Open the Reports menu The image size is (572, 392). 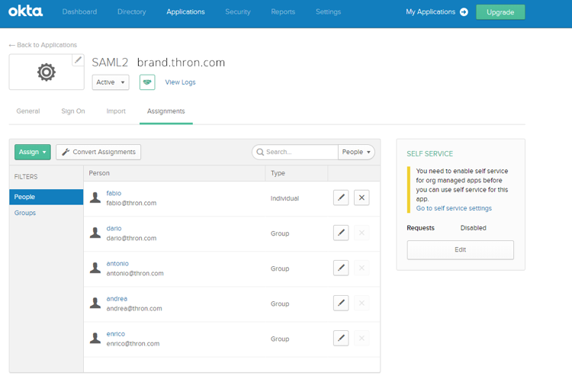pyautogui.click(x=283, y=12)
